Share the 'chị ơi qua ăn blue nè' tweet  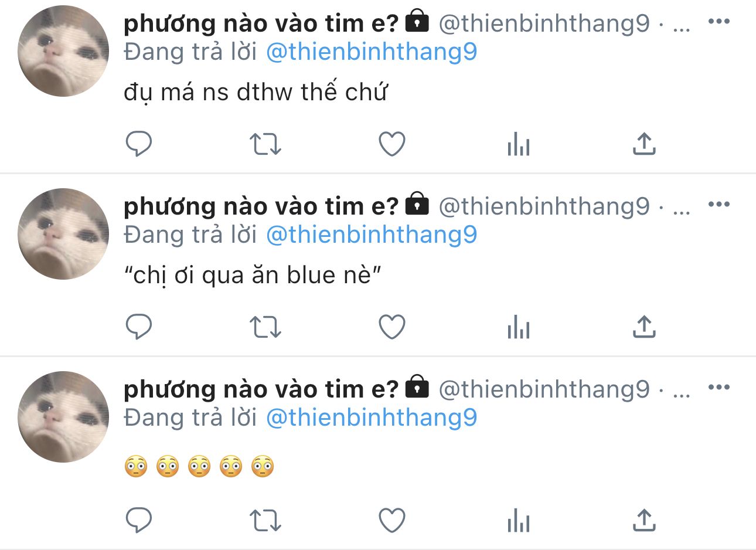[644, 327]
